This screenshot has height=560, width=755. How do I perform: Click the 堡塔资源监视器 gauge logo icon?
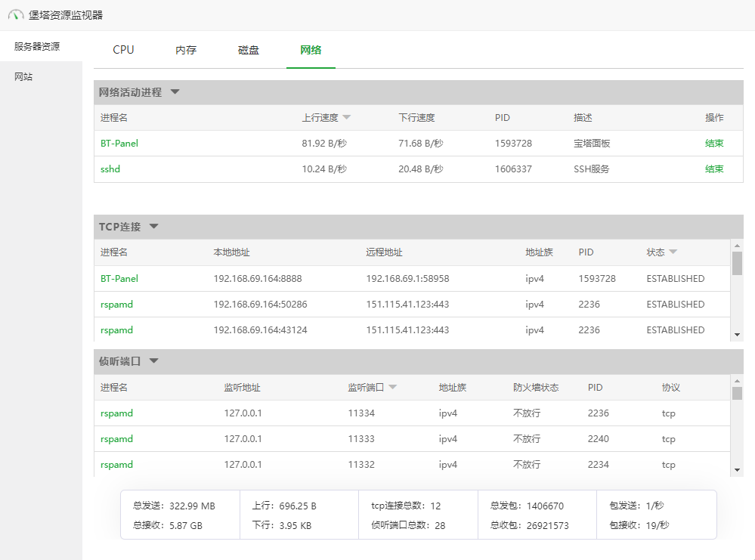(16, 15)
